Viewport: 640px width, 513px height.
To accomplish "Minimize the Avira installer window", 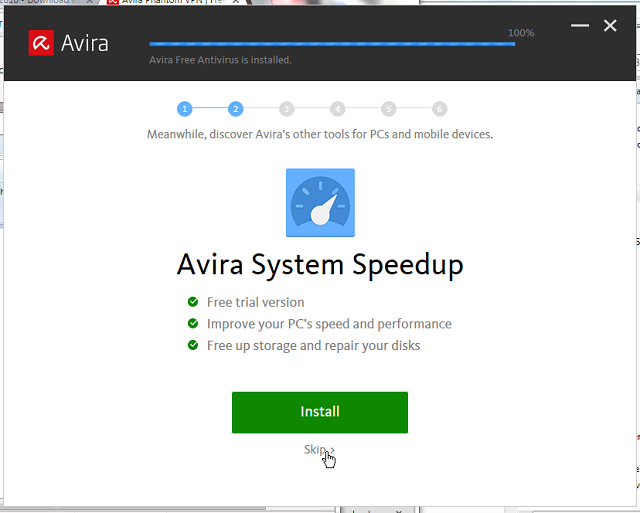I will [x=580, y=26].
